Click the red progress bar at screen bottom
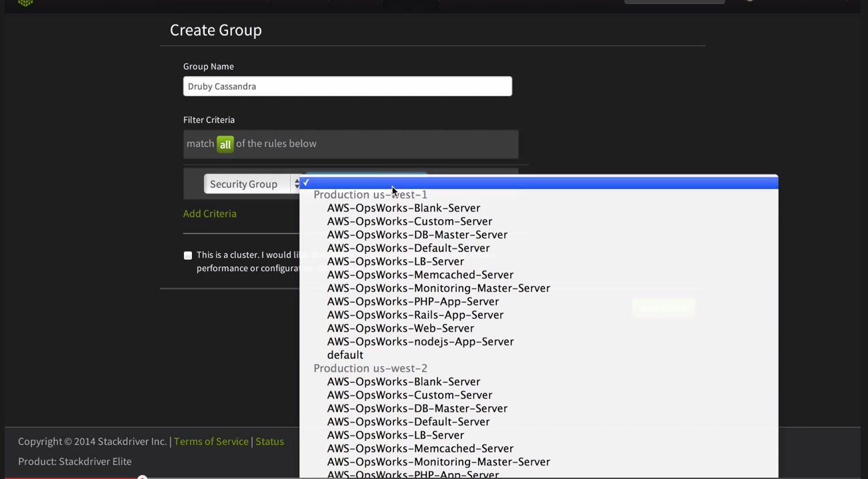 (67, 478)
